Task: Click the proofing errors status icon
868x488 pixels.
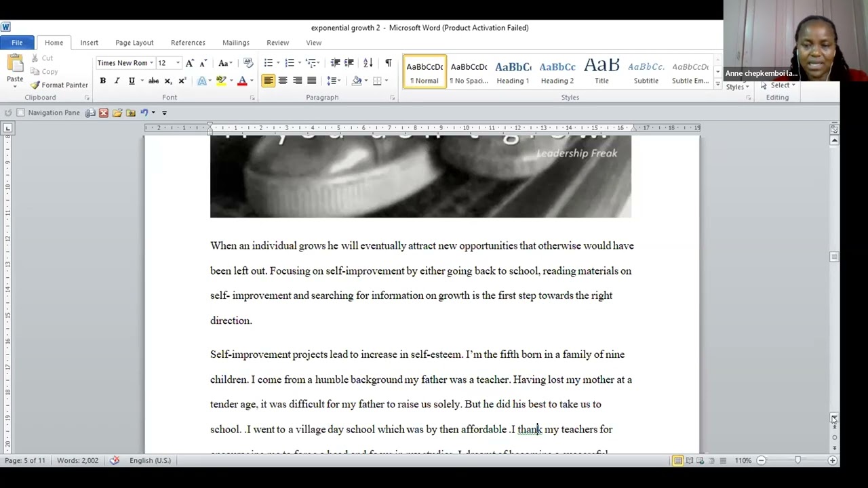Action: coord(115,461)
